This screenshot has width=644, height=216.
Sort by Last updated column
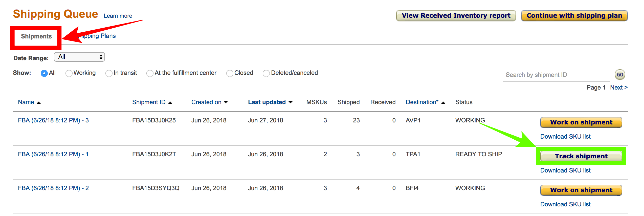[x=270, y=102]
